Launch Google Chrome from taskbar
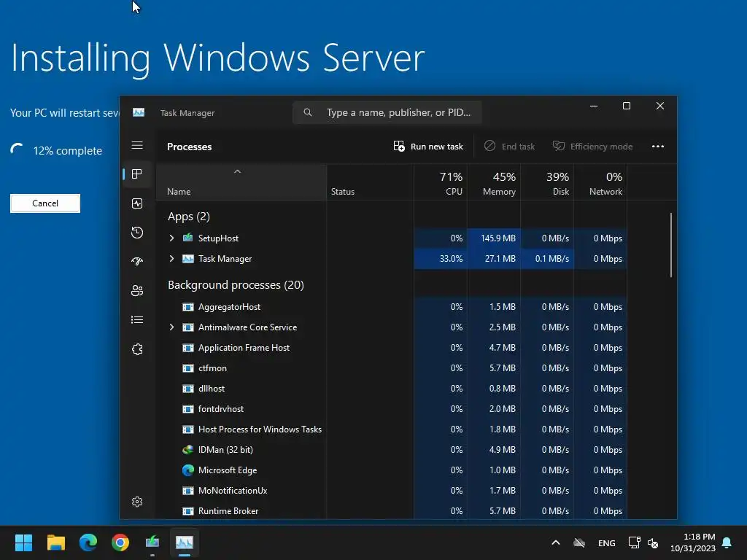The image size is (747, 560). click(x=120, y=542)
